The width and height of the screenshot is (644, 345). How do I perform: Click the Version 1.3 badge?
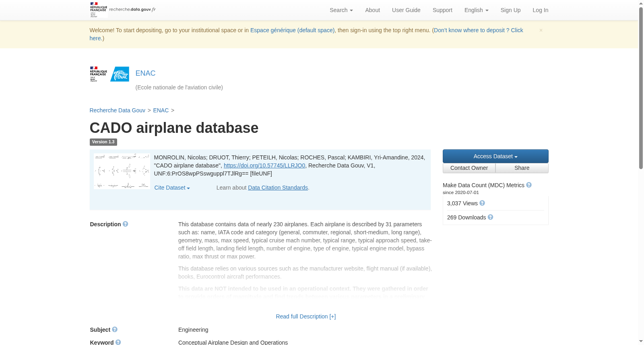point(103,142)
